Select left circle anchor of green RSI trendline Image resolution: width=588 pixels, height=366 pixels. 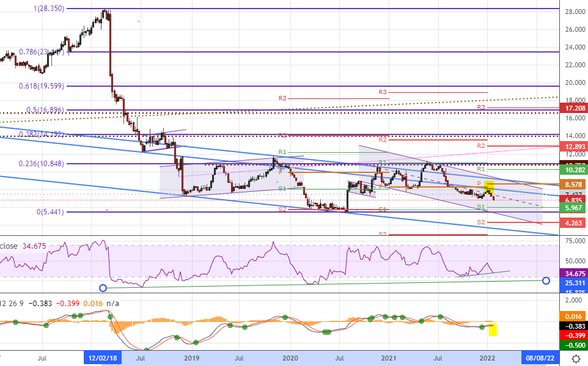click(103, 287)
